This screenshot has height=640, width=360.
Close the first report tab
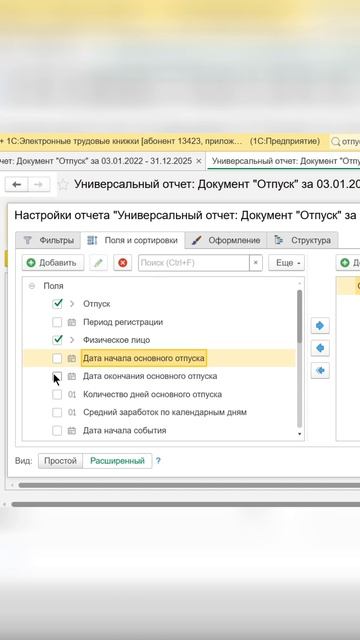tap(199, 161)
